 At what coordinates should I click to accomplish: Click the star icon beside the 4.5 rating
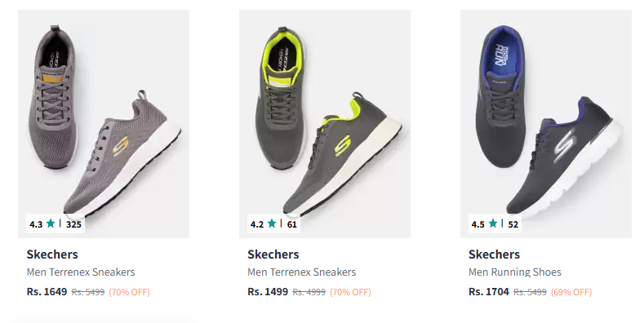click(493, 223)
